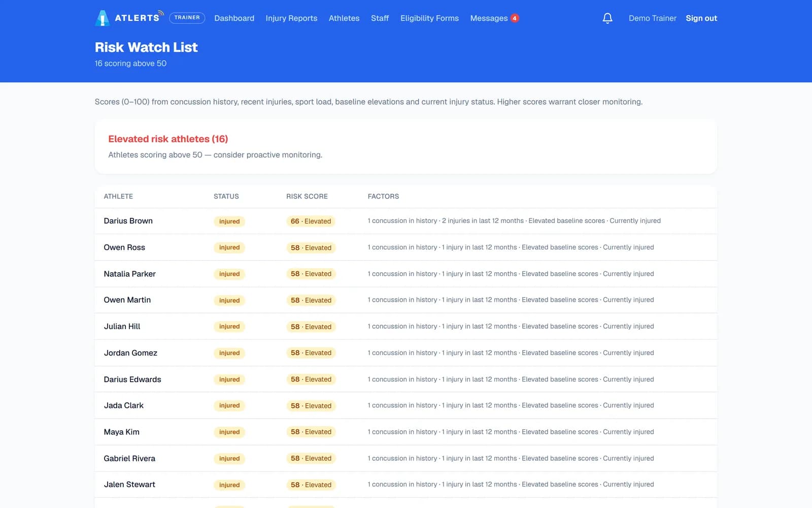Select athlete Darius Brown
Screen dimensions: 812x508
pos(128,221)
